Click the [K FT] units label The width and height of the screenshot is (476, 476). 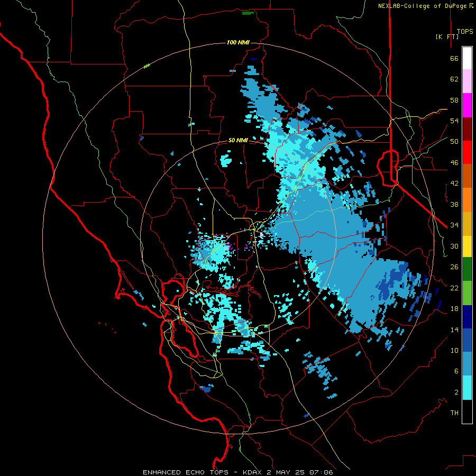[x=447, y=36]
